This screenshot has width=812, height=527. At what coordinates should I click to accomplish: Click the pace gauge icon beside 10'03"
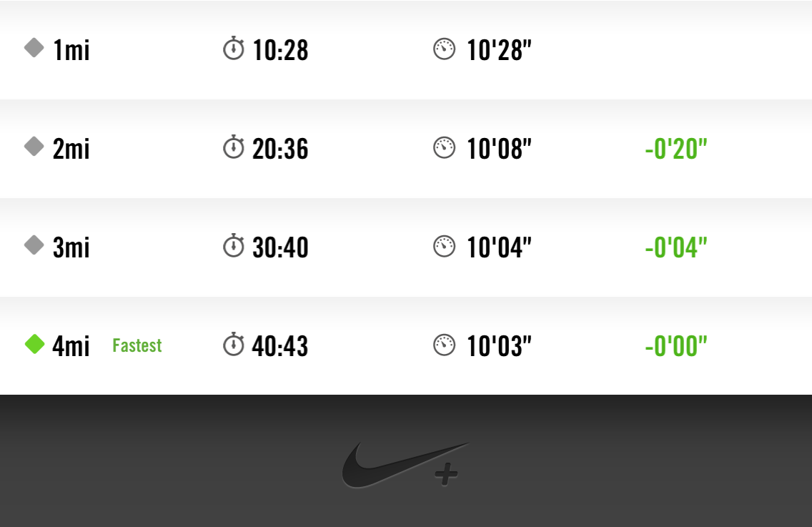(444, 346)
